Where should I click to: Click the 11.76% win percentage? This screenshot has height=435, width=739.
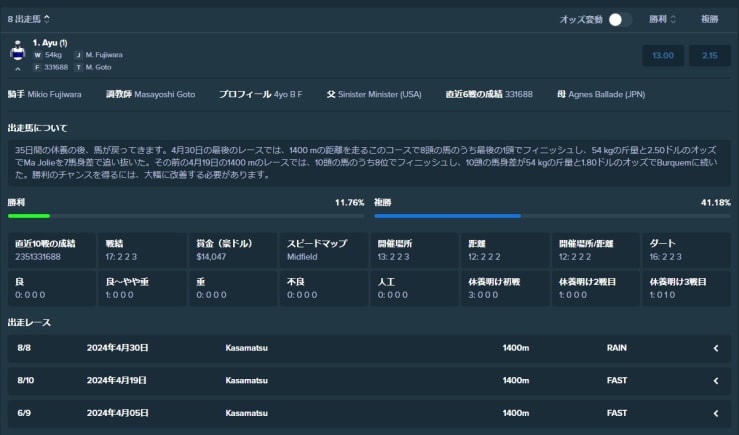pos(349,203)
